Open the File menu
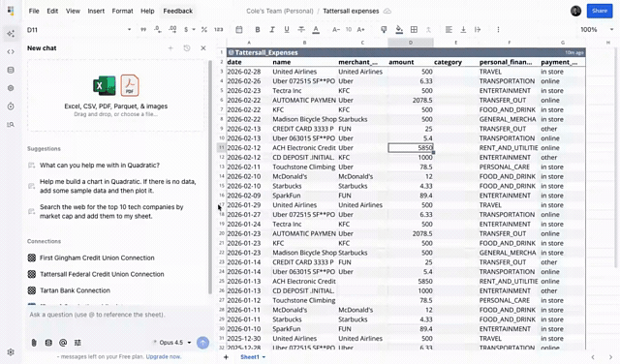620x364 pixels. [34, 11]
